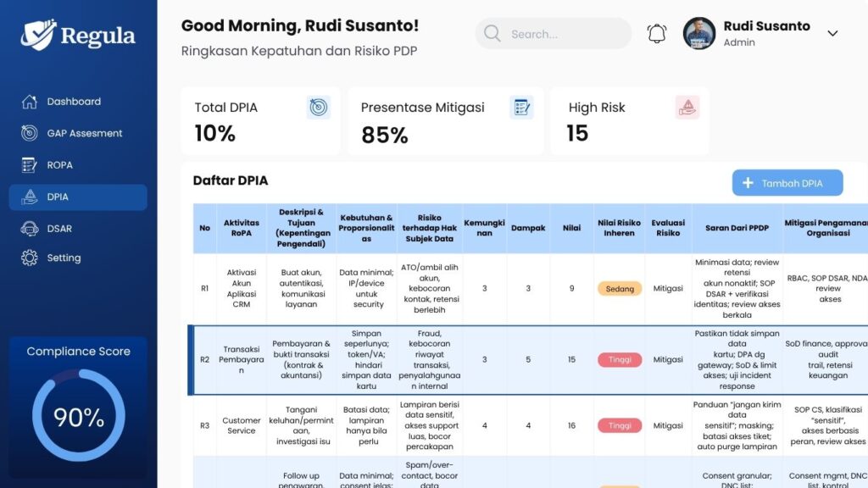Image resolution: width=868 pixels, height=488 pixels.
Task: Expand the profile dropdown next to Rudi Susanto
Action: click(x=832, y=33)
